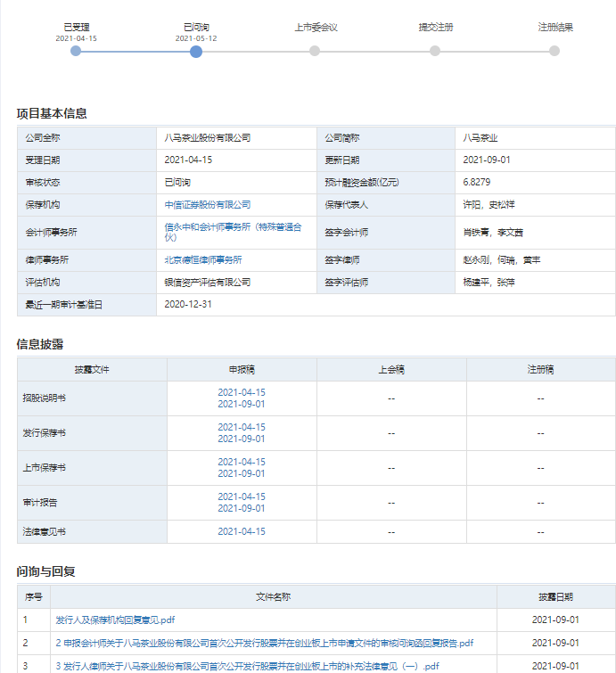The height and width of the screenshot is (673, 616).
Task: Click the 披露文件 column header
Action: (x=92, y=369)
